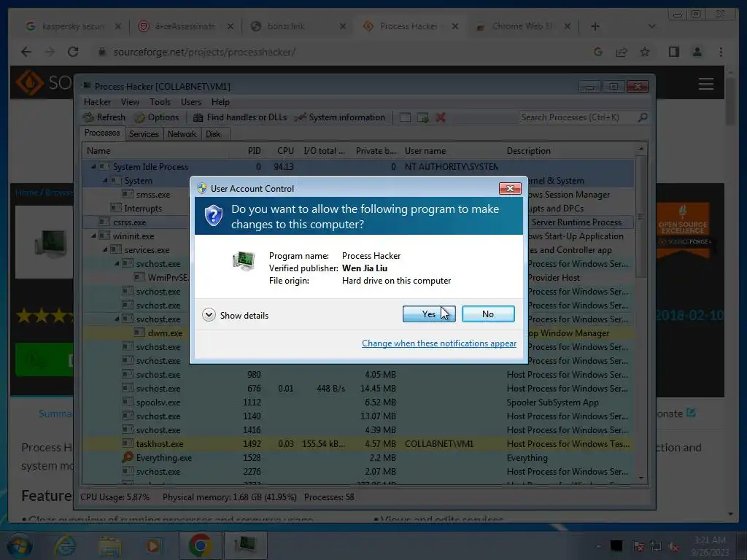The height and width of the screenshot is (560, 747).
Task: Open 'Change when these notifications appear' link
Action: (x=438, y=343)
